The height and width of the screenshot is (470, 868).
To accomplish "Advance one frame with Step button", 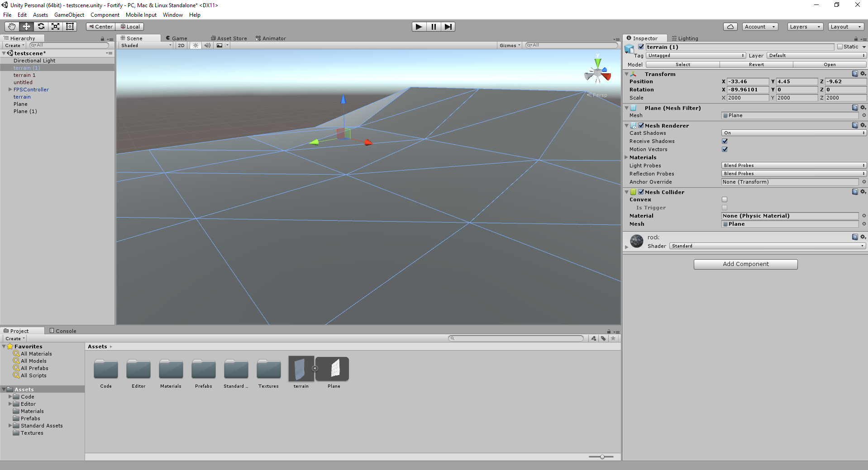I will [448, 27].
